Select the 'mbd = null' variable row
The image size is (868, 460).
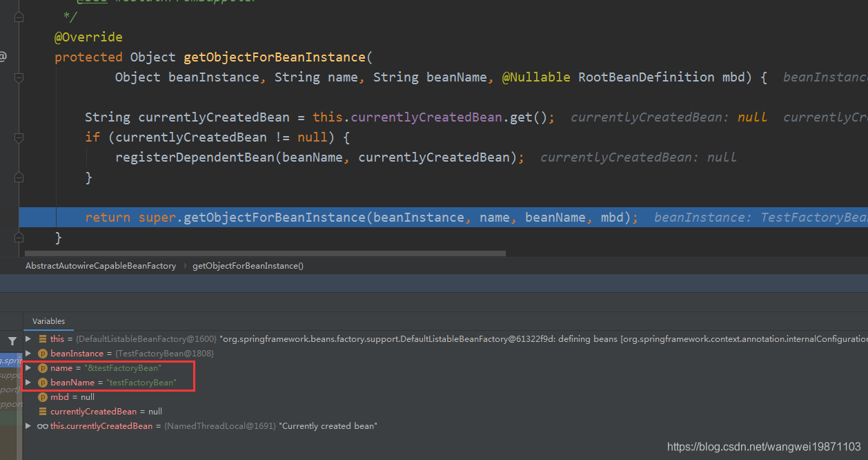(72, 397)
